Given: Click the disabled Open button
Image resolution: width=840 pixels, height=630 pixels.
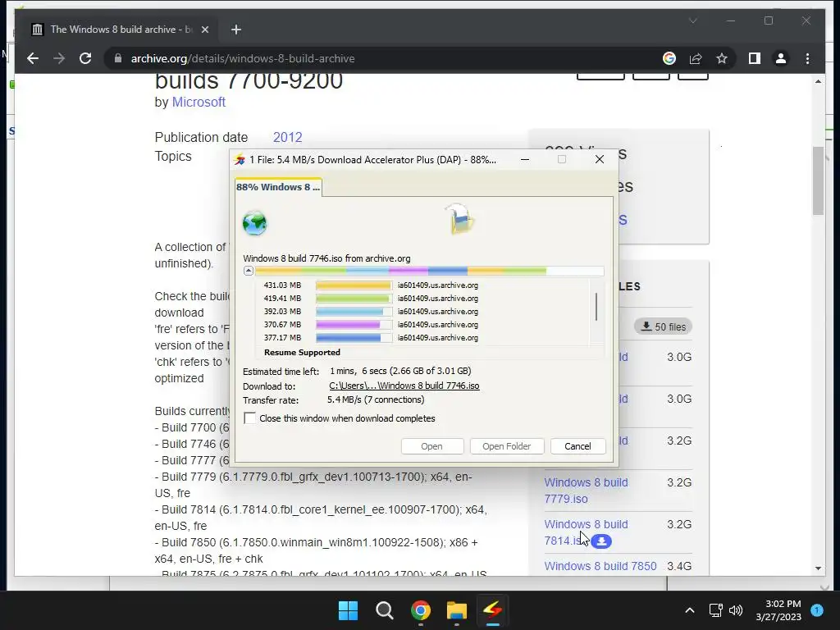Looking at the screenshot, I should (431, 446).
